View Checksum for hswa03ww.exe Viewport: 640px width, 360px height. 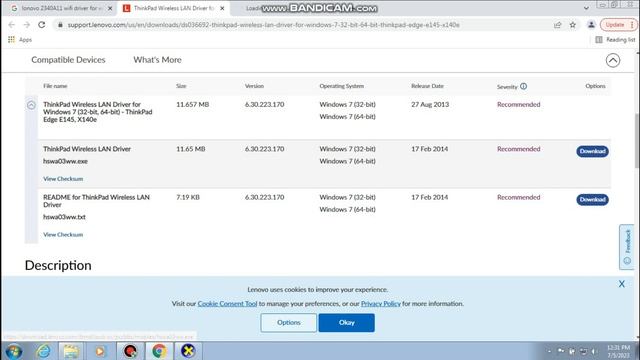[63, 179]
